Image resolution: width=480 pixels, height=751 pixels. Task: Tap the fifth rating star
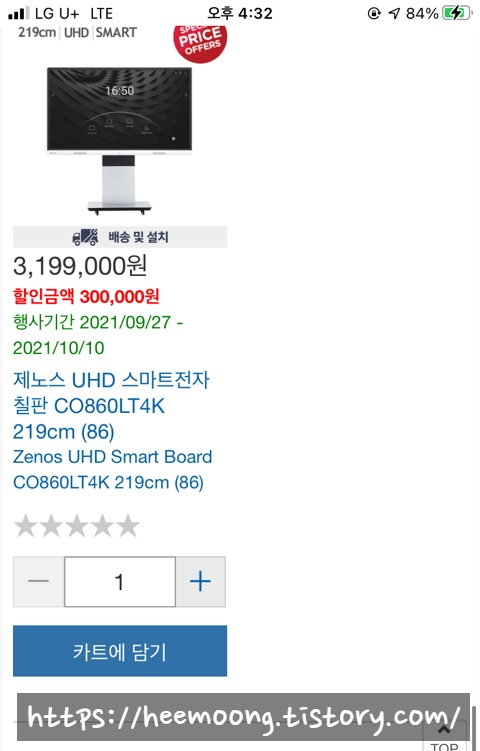tap(128, 525)
